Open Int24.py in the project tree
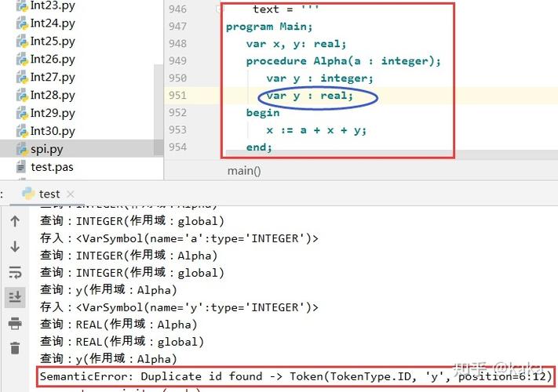Screen dimensions: 558x392 (x=53, y=23)
